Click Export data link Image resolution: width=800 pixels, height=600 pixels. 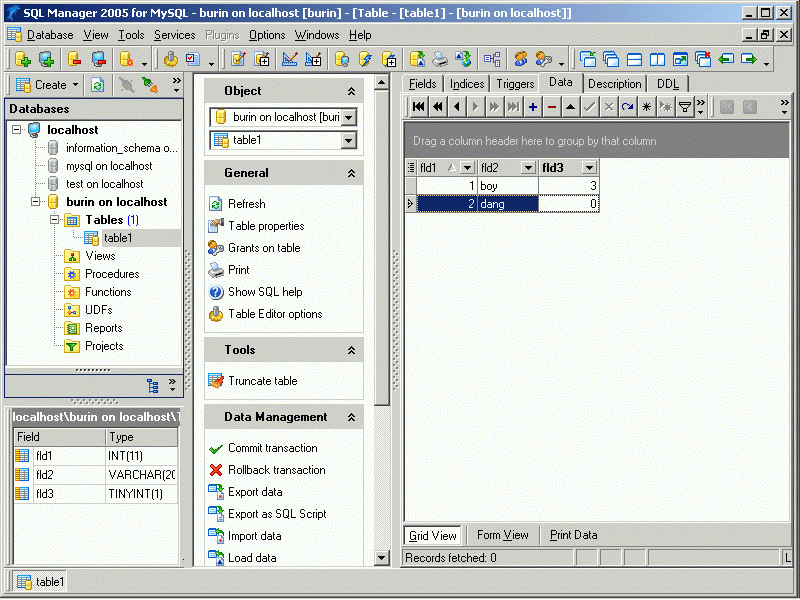pos(255,492)
